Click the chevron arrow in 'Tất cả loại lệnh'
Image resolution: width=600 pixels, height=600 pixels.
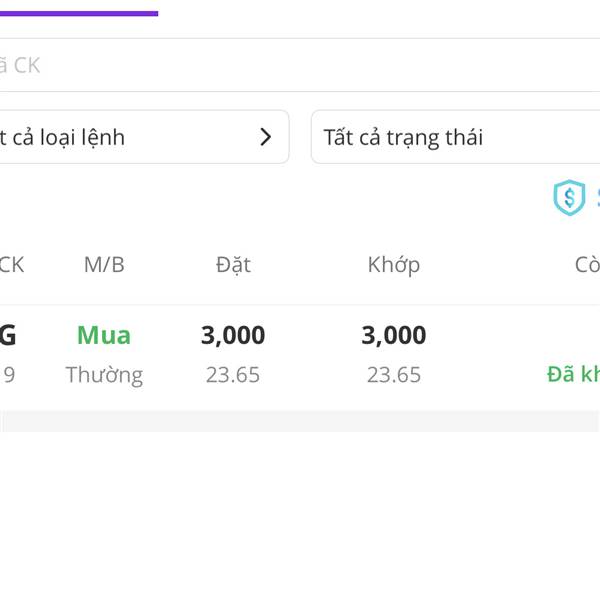[265, 137]
